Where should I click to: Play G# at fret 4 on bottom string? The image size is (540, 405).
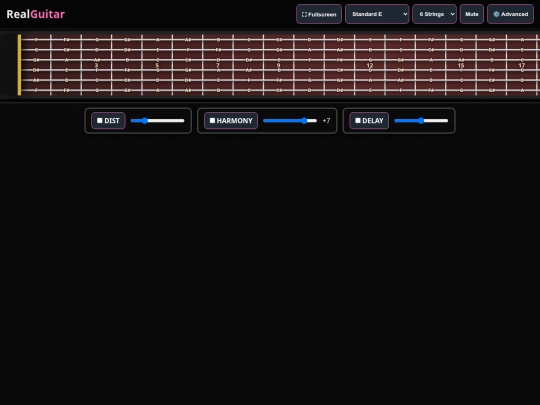click(x=127, y=91)
